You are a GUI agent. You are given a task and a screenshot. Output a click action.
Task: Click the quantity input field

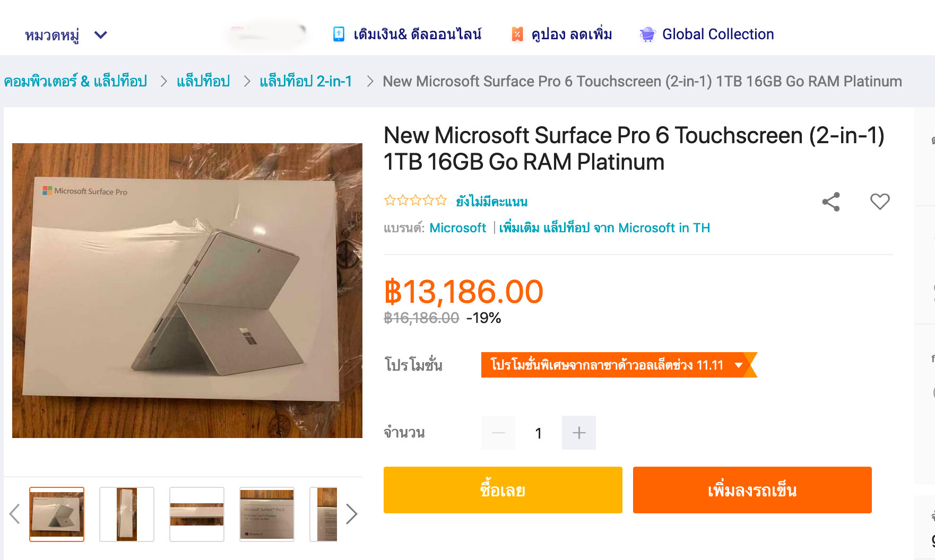(x=539, y=433)
